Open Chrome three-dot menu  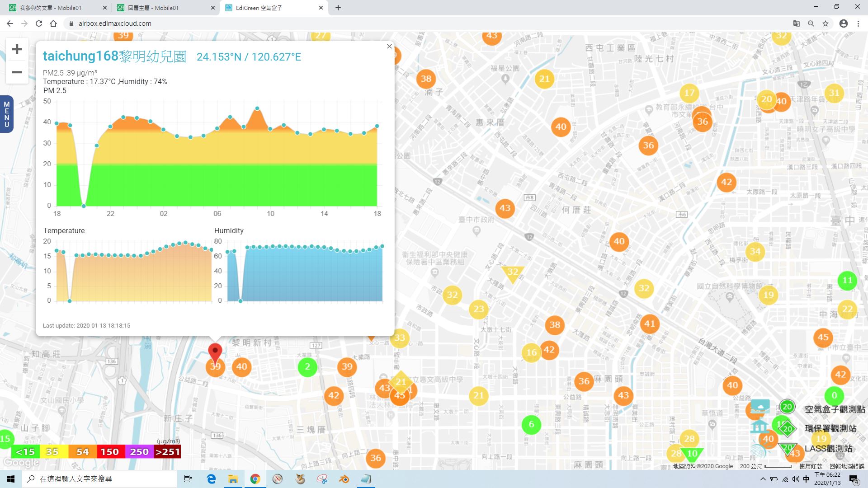click(858, 23)
